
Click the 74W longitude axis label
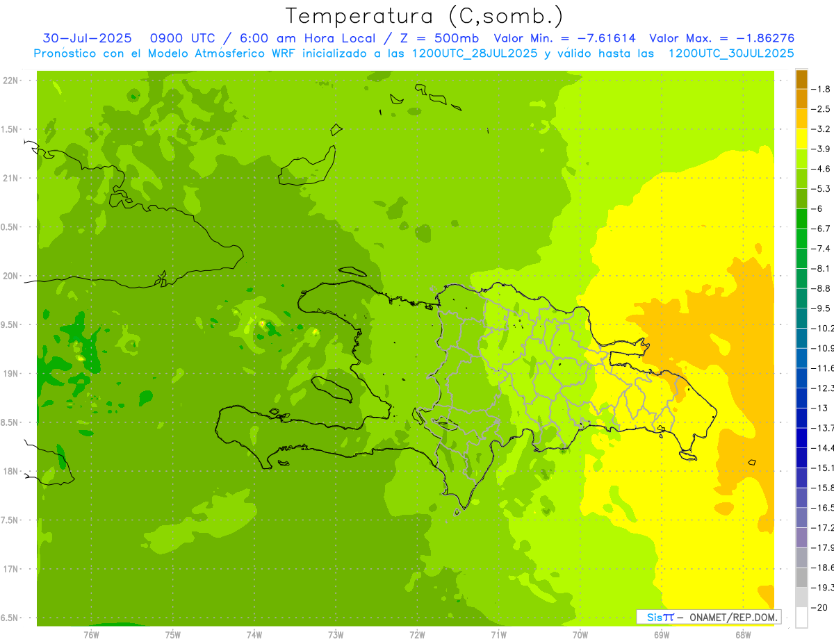tap(254, 634)
